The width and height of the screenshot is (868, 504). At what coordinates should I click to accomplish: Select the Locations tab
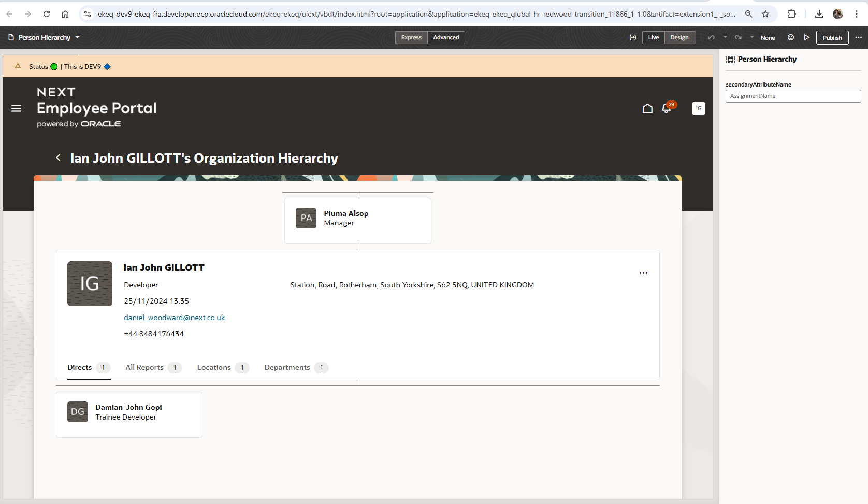click(223, 367)
